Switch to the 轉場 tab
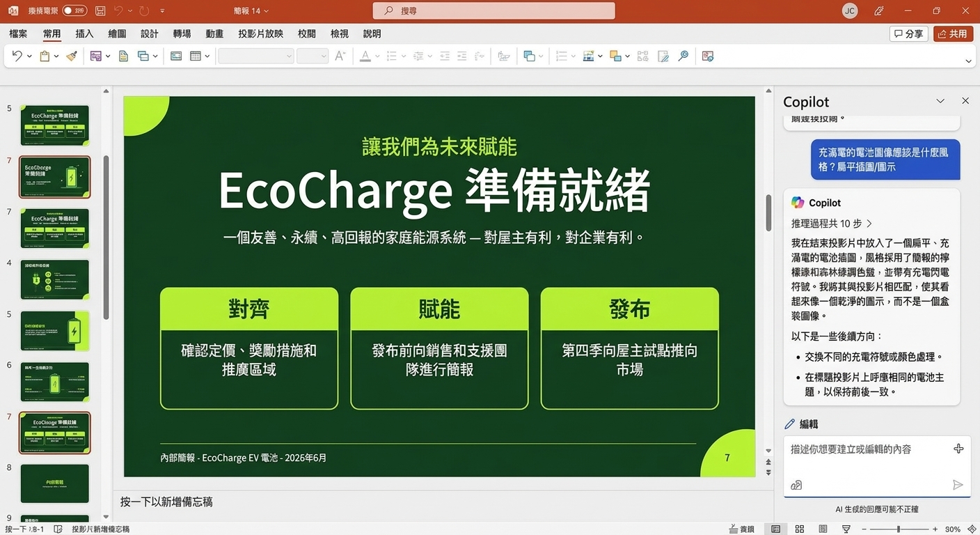The height and width of the screenshot is (535, 980). 182,33
